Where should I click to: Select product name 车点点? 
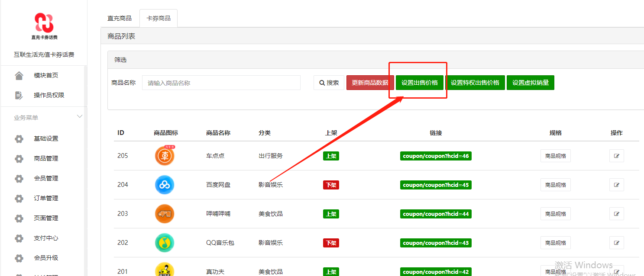tap(215, 156)
